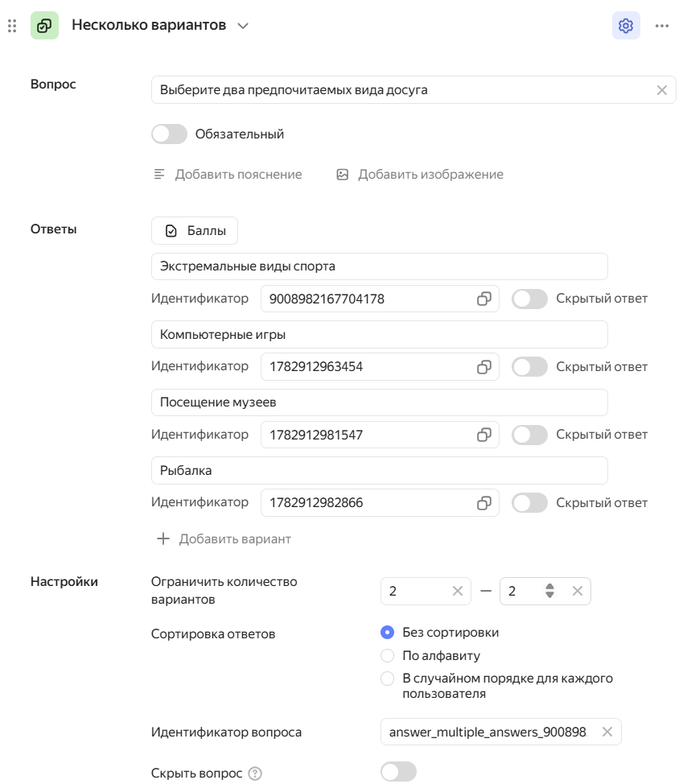Grab the drag handle dots icon

pyautogui.click(x=12, y=26)
